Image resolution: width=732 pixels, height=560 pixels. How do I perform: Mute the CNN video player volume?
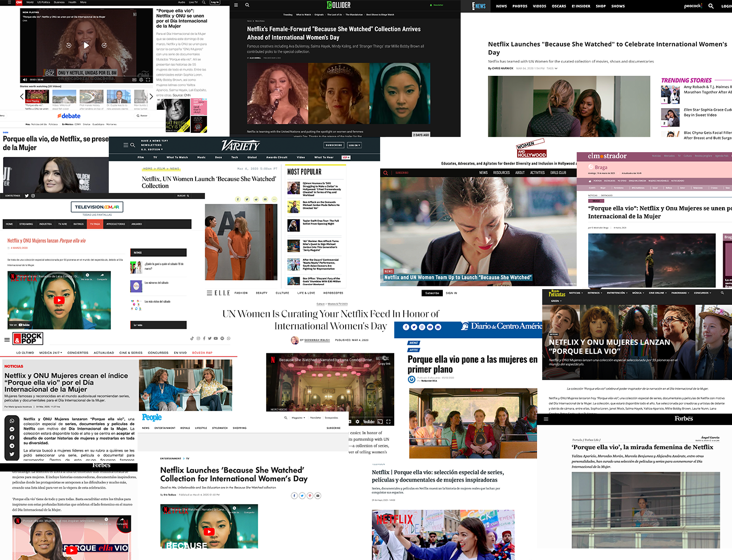(26, 79)
